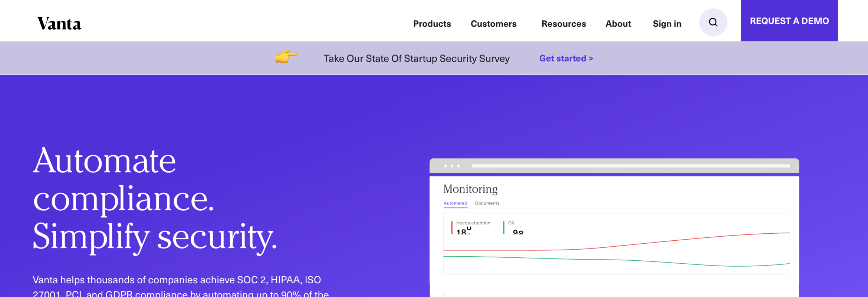Screen dimensions: 868x297
Task: Open the Products menu
Action: click(x=432, y=24)
